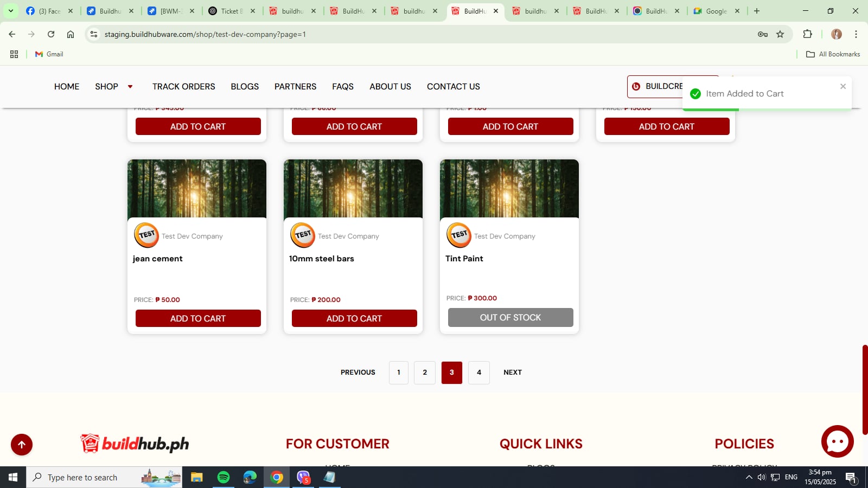The width and height of the screenshot is (868, 488).
Task: Expand the SHOP dropdown arrow
Action: point(130,87)
